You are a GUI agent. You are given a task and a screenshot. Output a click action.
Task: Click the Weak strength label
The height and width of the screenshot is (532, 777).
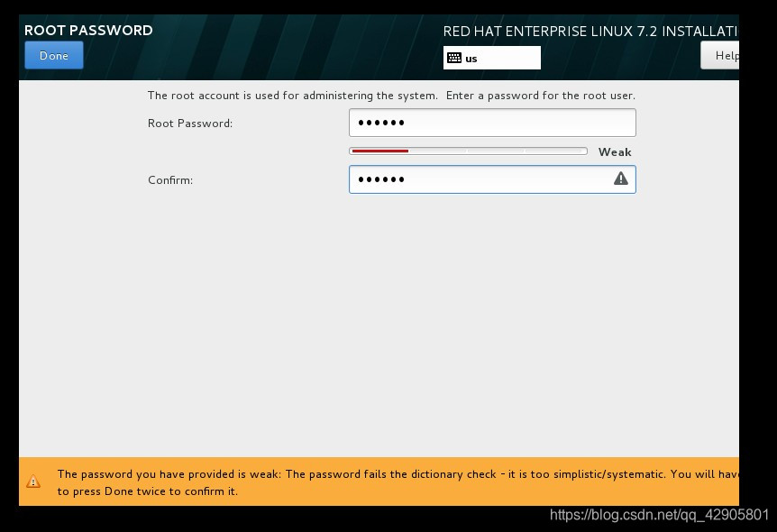(x=615, y=151)
